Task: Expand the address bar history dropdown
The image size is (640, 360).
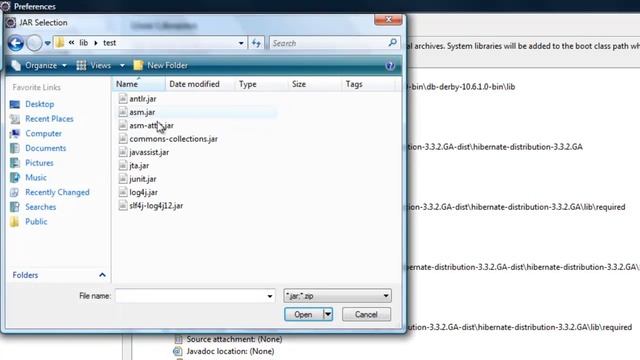Action: click(x=241, y=43)
